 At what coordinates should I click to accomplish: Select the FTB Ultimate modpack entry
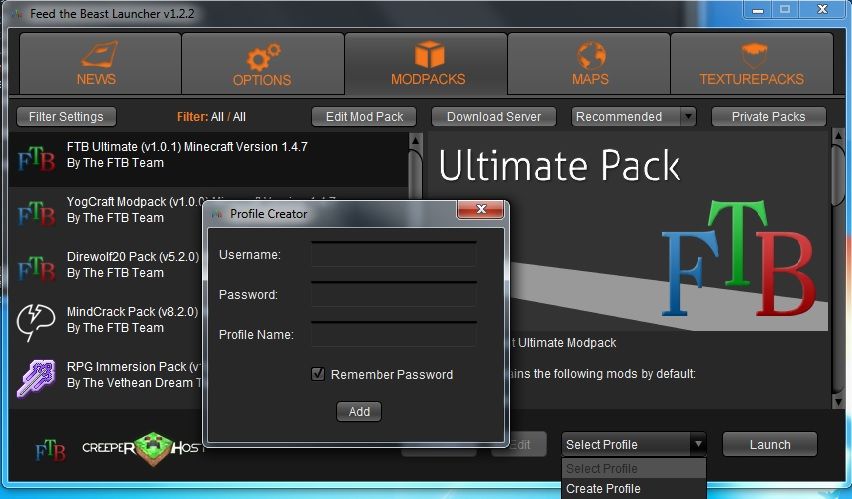[x=209, y=159]
